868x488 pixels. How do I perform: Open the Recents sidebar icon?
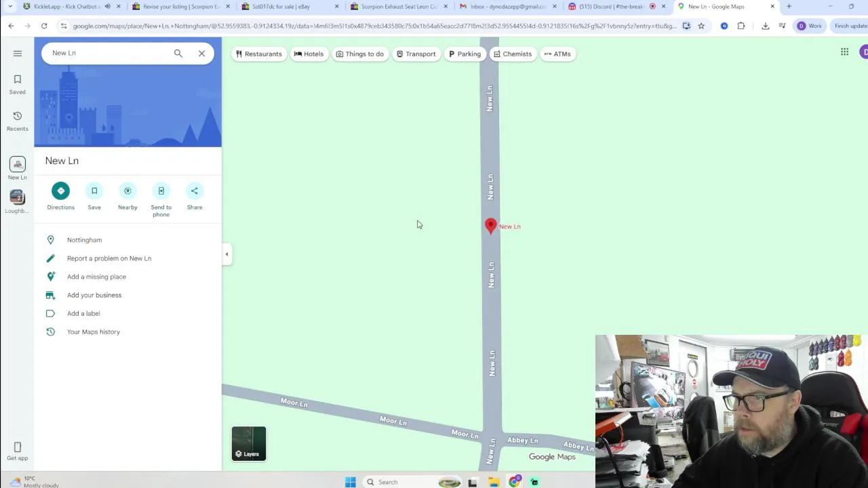click(x=18, y=121)
